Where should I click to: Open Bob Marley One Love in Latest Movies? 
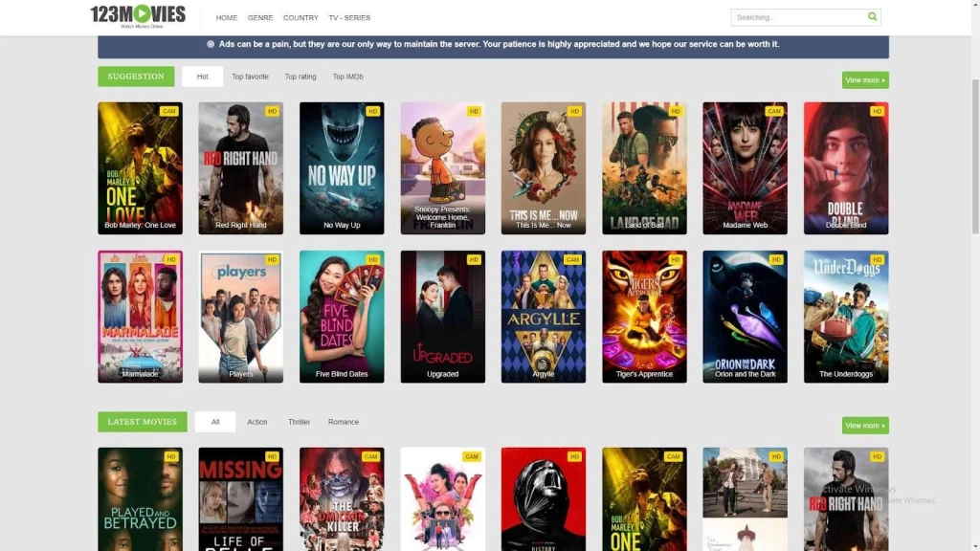[644, 499]
